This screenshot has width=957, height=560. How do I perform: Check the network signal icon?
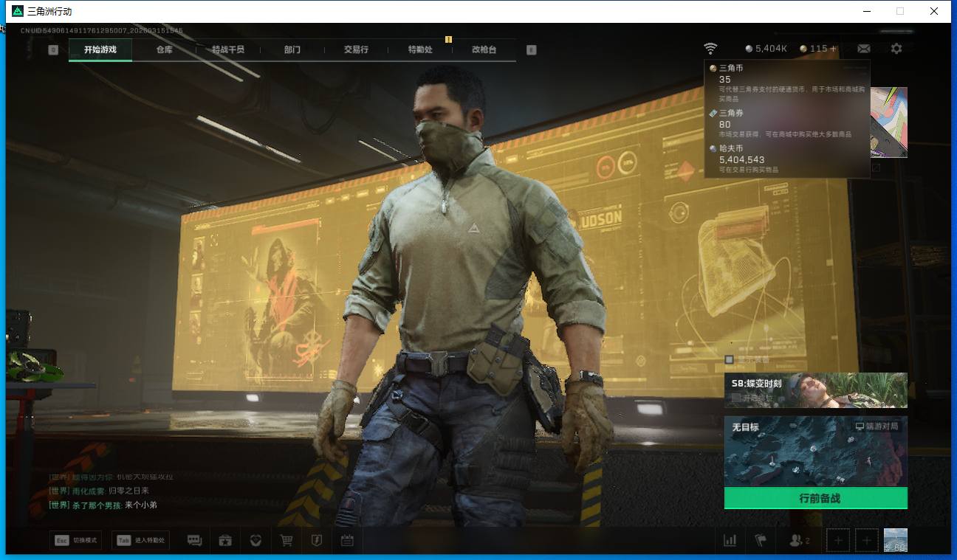pyautogui.click(x=710, y=49)
